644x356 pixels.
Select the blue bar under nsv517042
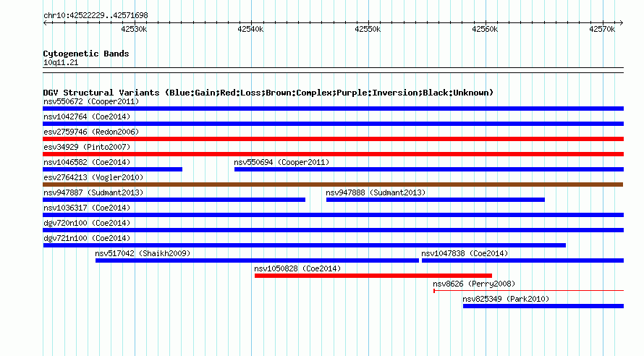(x=257, y=260)
